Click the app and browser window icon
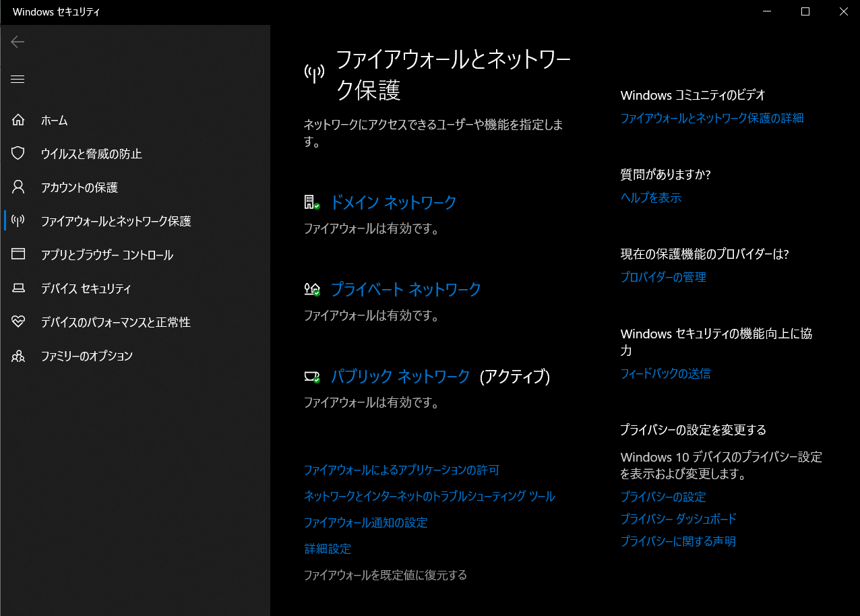860x616 pixels. click(x=18, y=254)
